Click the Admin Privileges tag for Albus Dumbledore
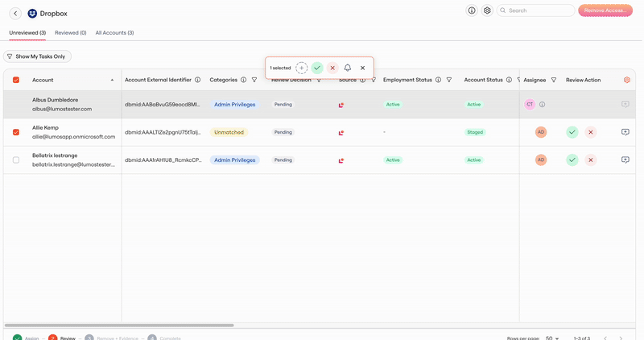The width and height of the screenshot is (644, 340). pyautogui.click(x=234, y=105)
